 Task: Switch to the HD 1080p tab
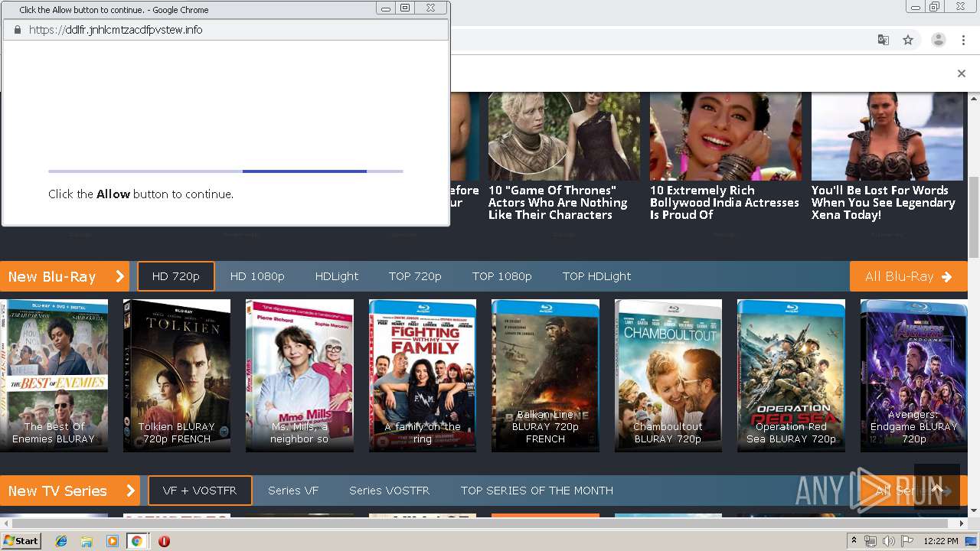point(257,276)
